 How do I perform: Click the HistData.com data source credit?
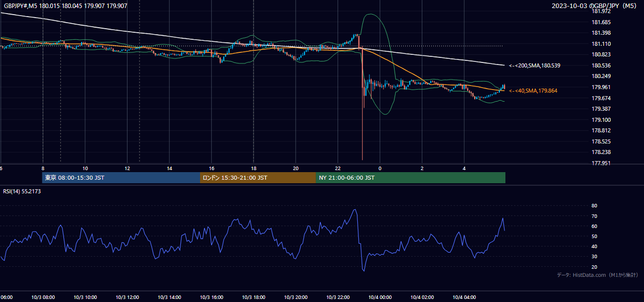click(597, 275)
